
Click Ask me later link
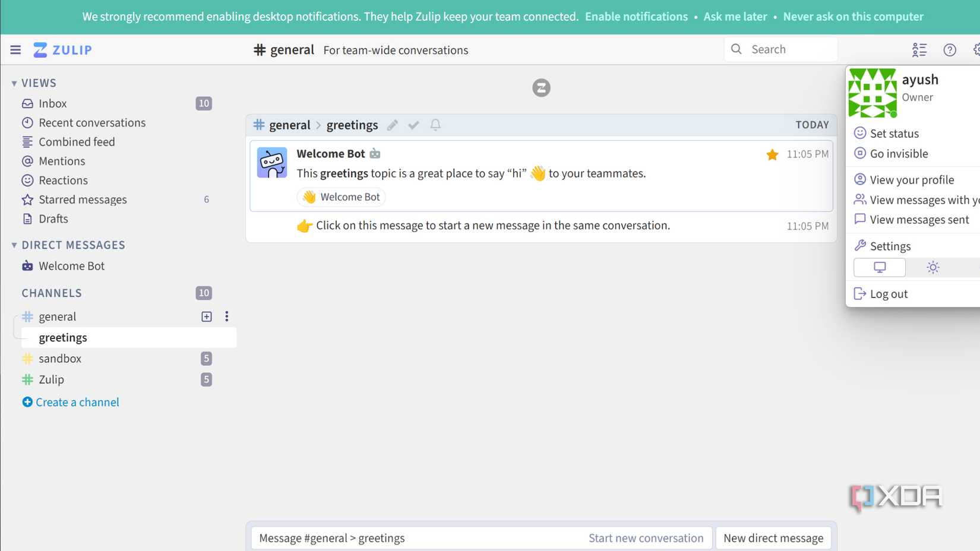(735, 17)
